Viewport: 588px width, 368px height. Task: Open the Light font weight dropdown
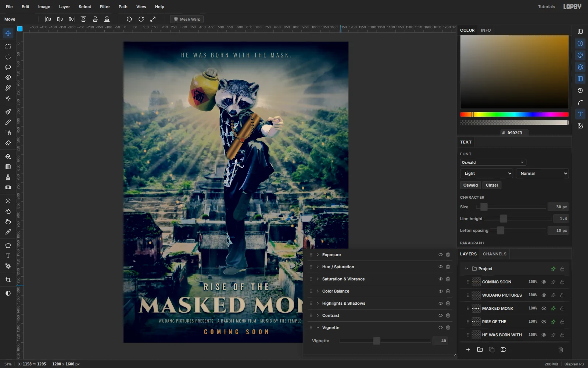click(487, 173)
